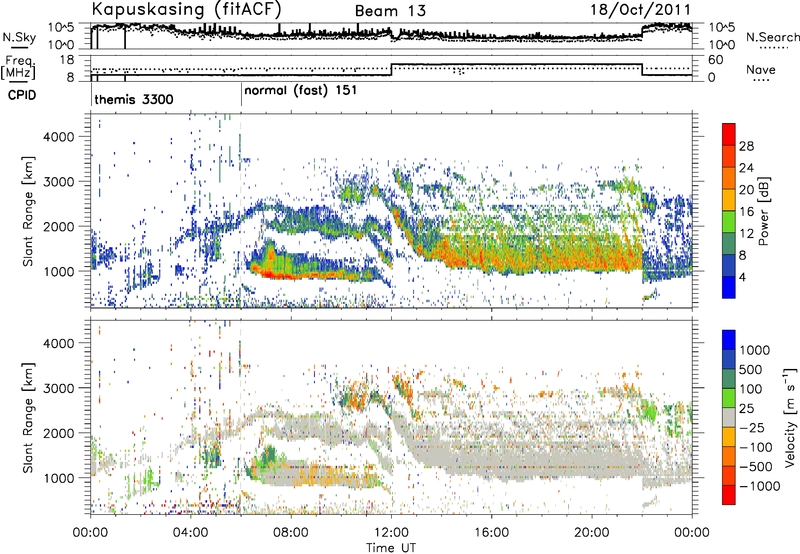
Task: Click the 'Velocity [m s-1]' color bar label
Action: coord(790,417)
